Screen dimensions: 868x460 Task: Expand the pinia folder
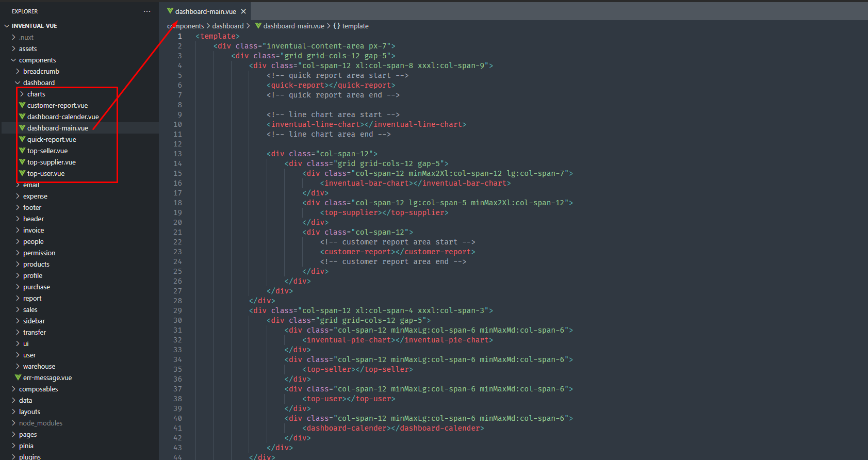point(14,446)
